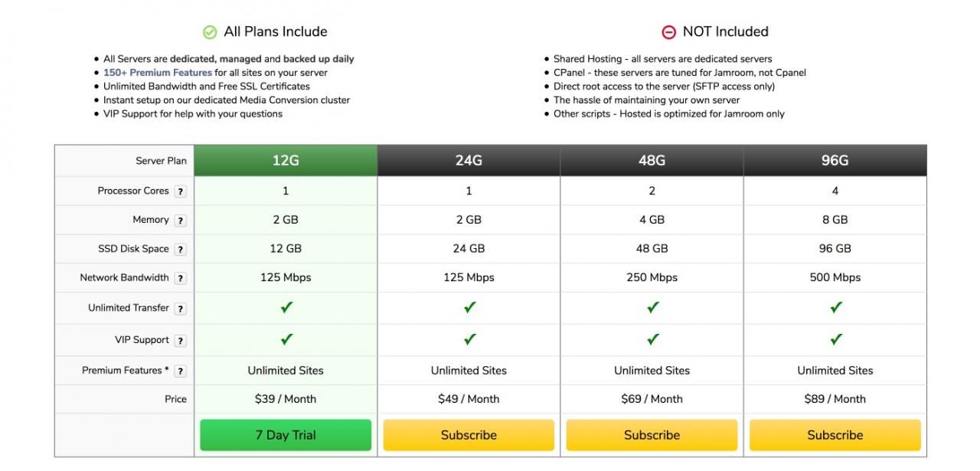Subscribe to the 96G server plan
Screen dimensions: 980x471
(x=835, y=435)
